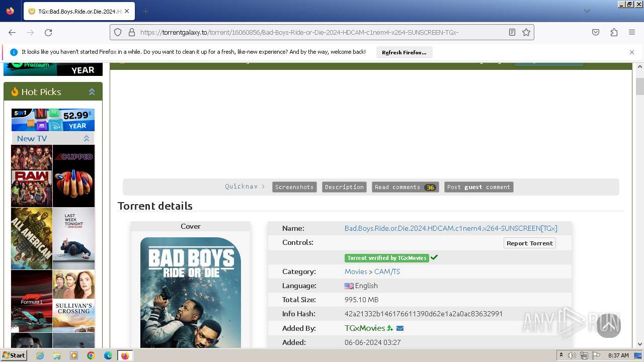Click the Hot Picks flame icon

click(15, 92)
